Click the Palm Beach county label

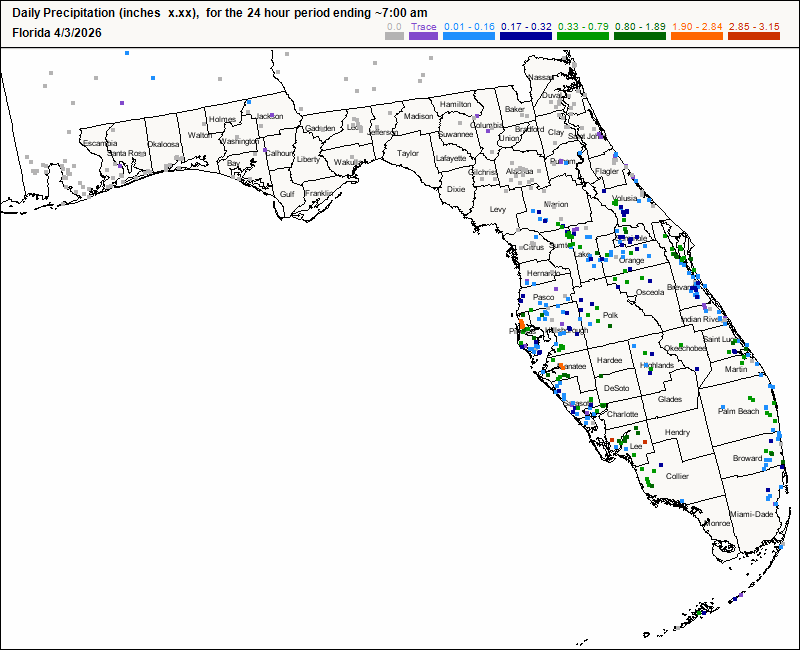(x=739, y=411)
